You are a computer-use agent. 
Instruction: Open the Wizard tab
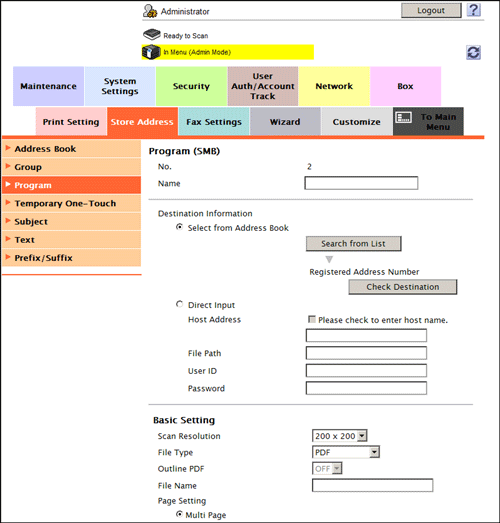(285, 121)
